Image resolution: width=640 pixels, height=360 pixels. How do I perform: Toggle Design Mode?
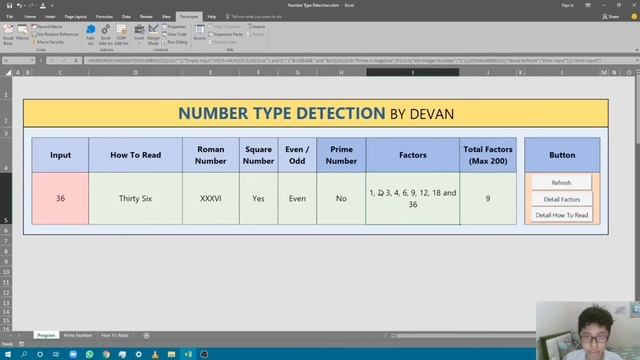(153, 34)
